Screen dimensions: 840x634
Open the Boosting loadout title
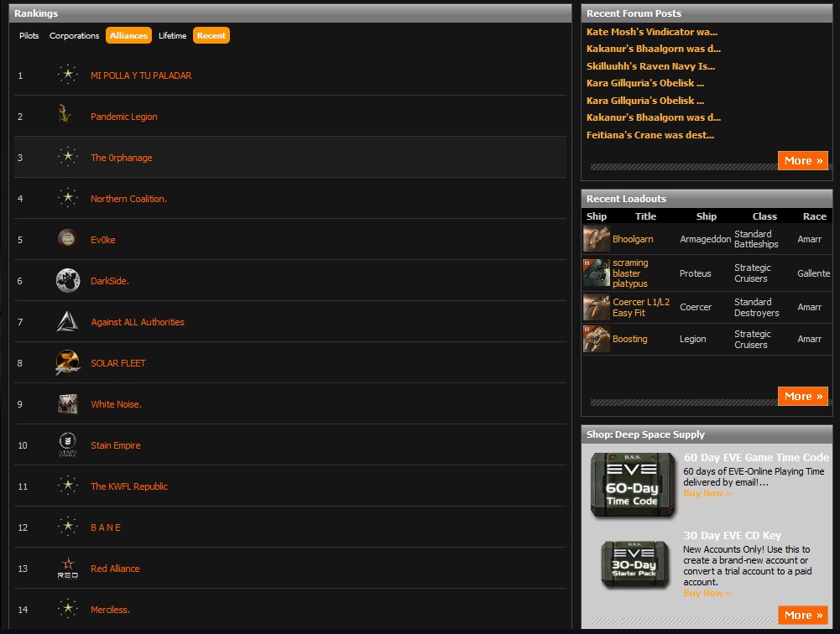630,339
